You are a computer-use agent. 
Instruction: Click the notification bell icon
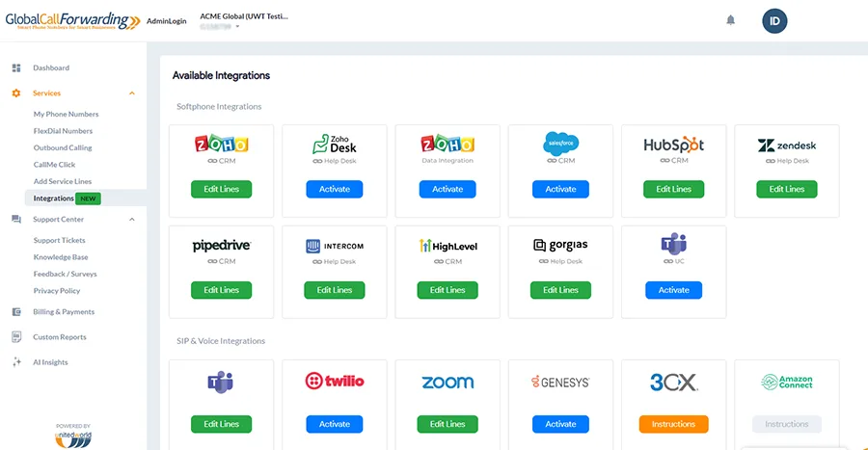coord(730,20)
